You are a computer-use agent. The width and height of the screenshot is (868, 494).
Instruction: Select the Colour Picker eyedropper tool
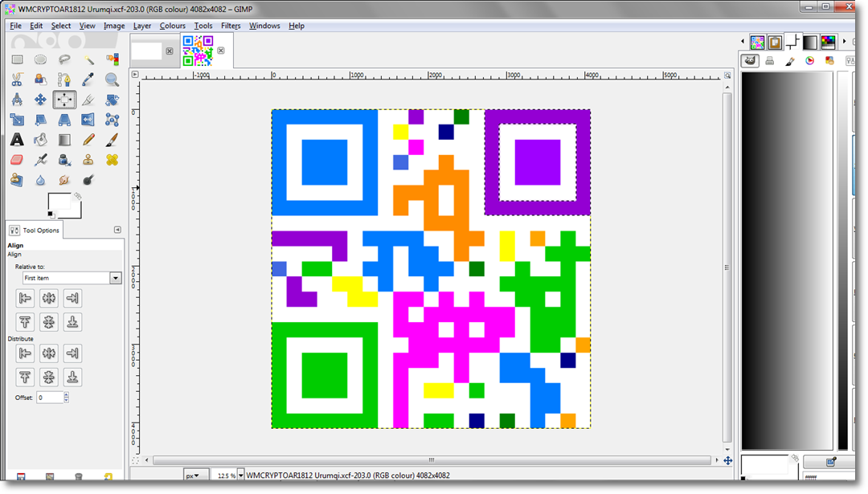point(88,80)
